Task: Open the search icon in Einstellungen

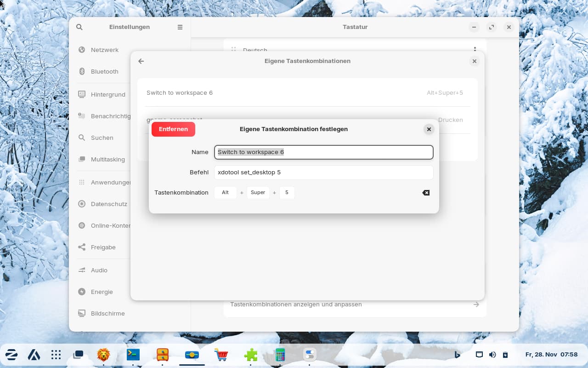Action: (x=79, y=27)
